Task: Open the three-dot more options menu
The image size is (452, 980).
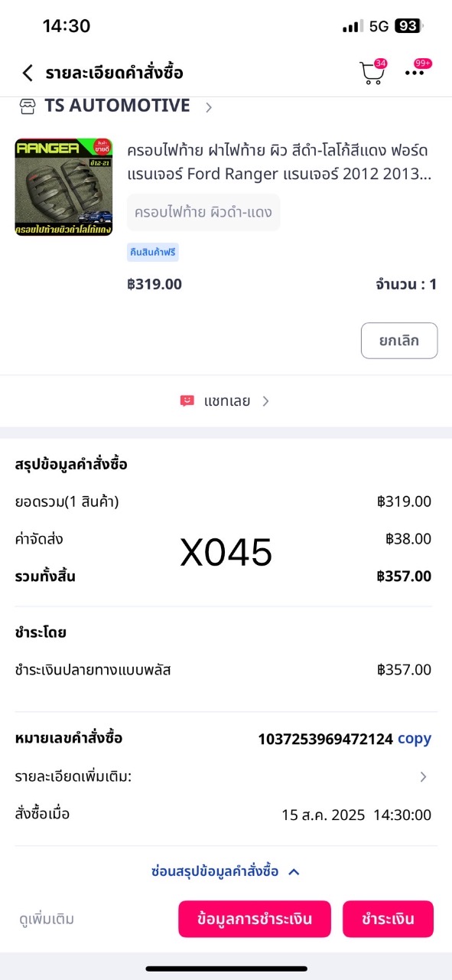Action: 415,73
